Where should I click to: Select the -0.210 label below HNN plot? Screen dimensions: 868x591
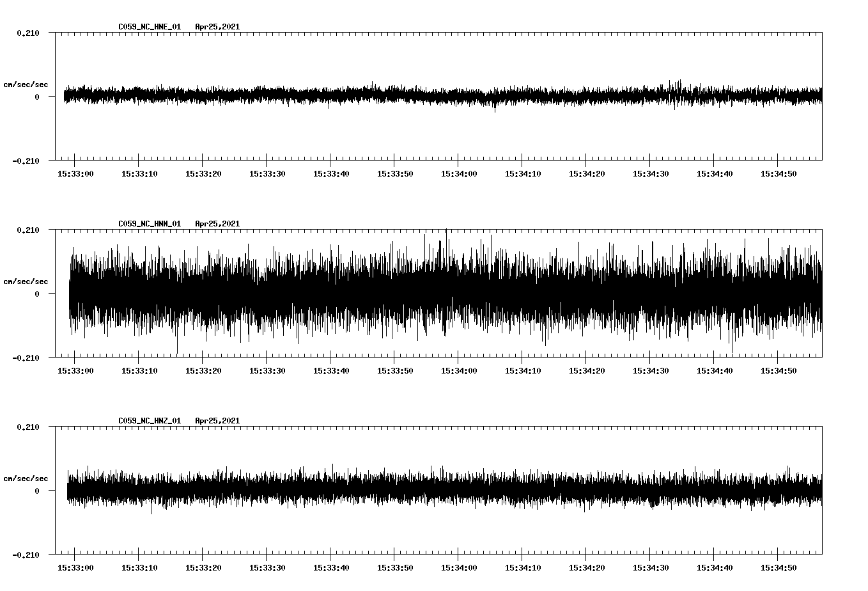tap(25, 358)
